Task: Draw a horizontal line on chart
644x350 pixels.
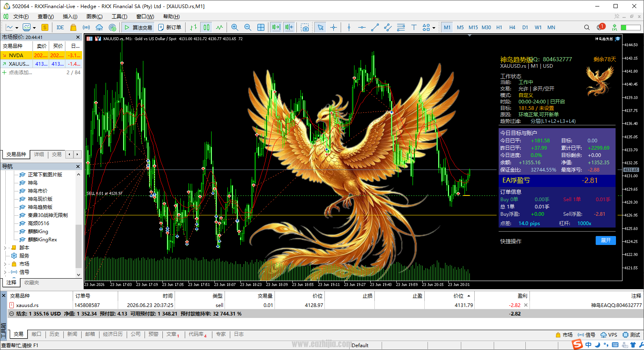Action: [362, 28]
